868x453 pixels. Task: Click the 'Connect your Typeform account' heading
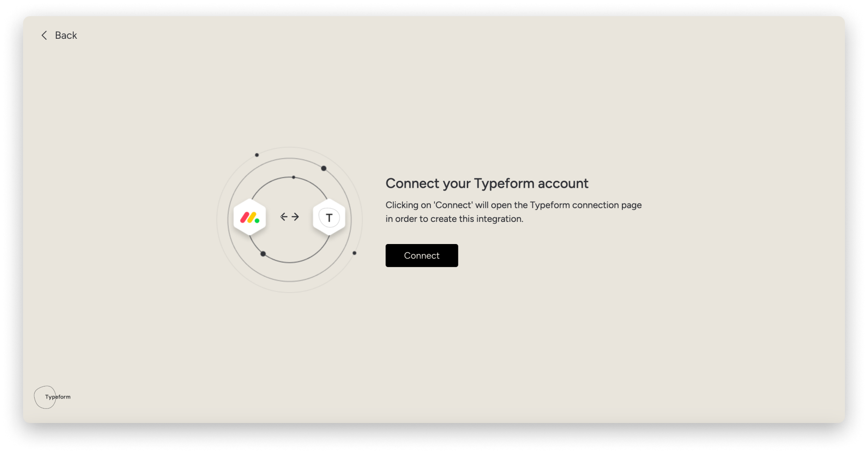(487, 184)
